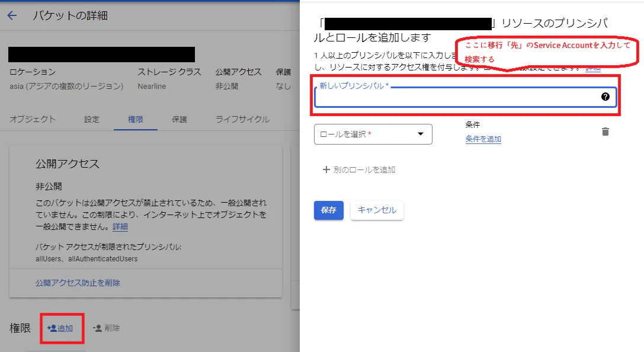Image resolution: width=644 pixels, height=352 pixels.
Task: Open 詳細 link in 公開アクセス card
Action: tap(120, 227)
